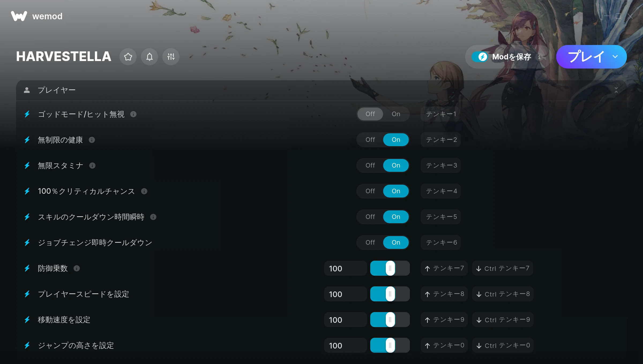This screenshot has width=643, height=364.
Task: Open notifications bell icon
Action: pos(149,57)
